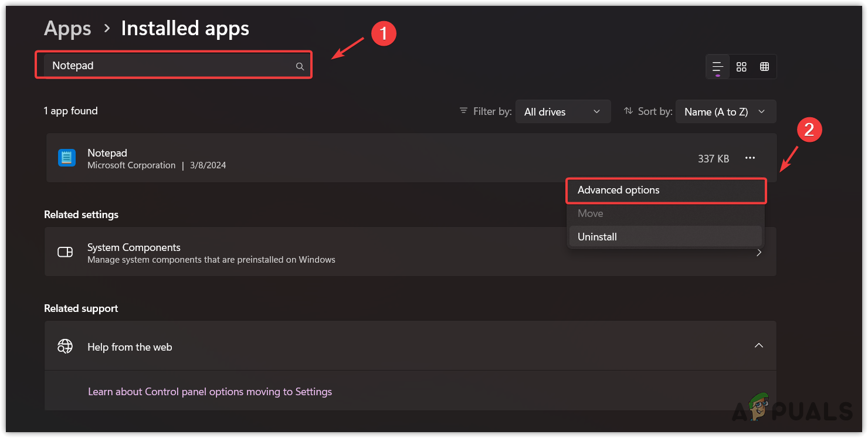The image size is (868, 438).
Task: Click the Installed apps page heading
Action: [x=185, y=28]
